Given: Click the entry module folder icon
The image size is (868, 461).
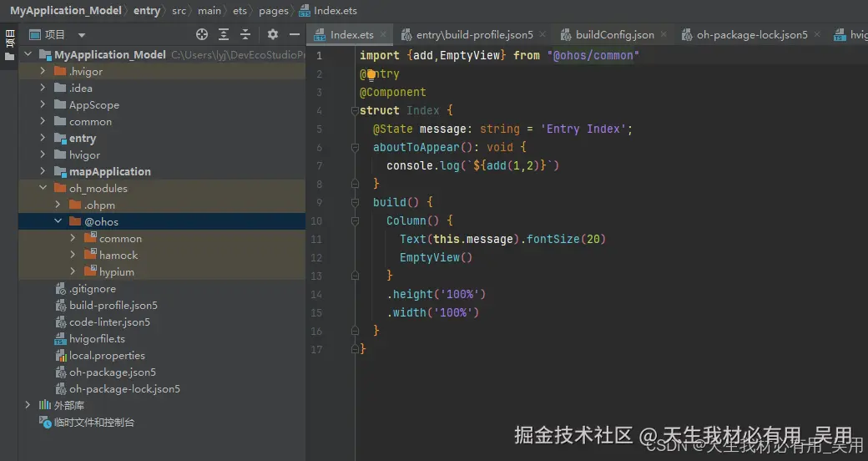Looking at the screenshot, I should 60,138.
